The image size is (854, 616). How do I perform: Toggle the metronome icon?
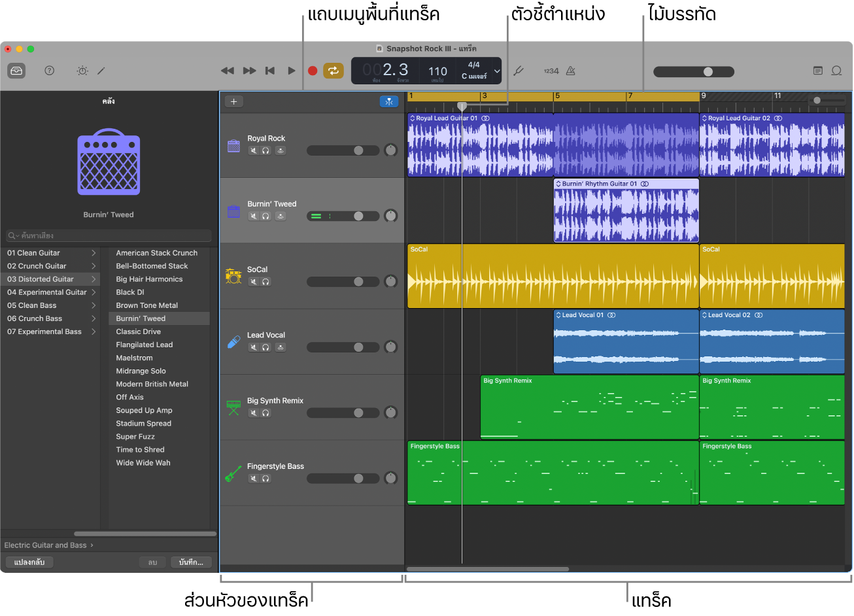570,71
